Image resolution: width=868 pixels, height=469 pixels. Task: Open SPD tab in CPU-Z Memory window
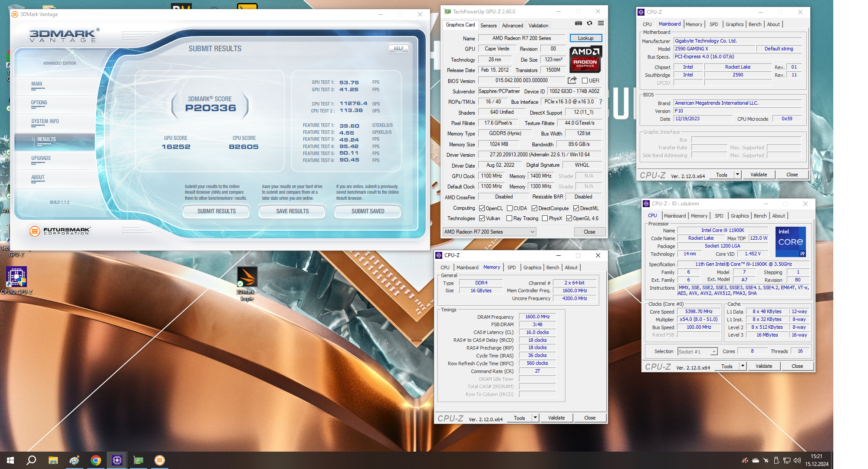(x=512, y=268)
